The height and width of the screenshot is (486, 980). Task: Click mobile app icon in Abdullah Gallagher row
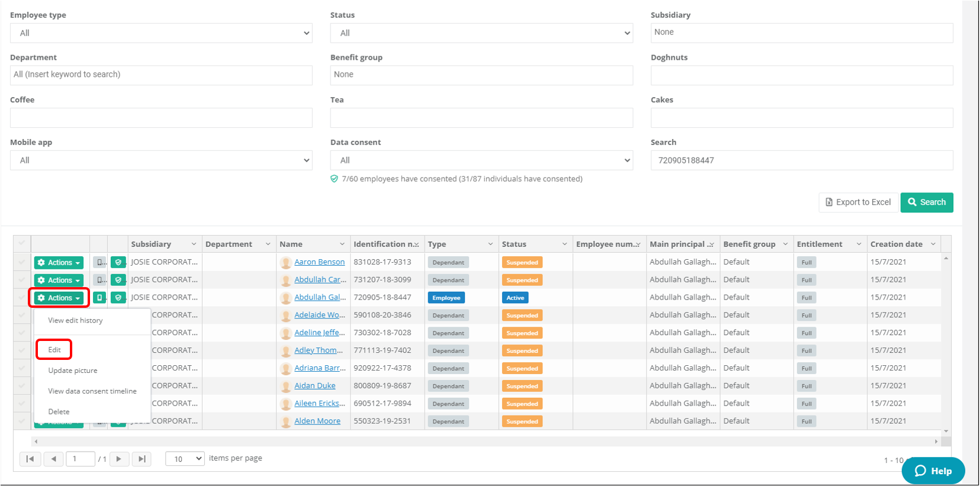99,298
